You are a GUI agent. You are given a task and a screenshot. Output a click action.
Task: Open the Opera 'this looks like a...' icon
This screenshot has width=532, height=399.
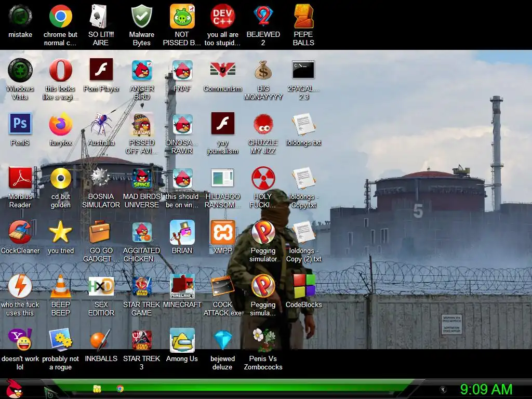(x=60, y=70)
